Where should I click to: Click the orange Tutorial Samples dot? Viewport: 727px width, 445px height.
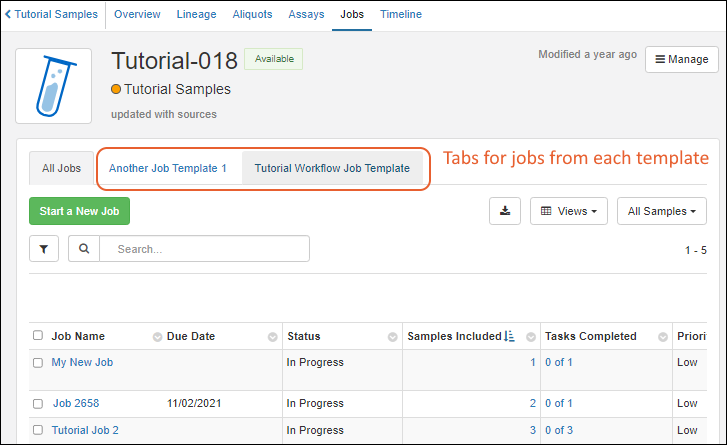117,90
